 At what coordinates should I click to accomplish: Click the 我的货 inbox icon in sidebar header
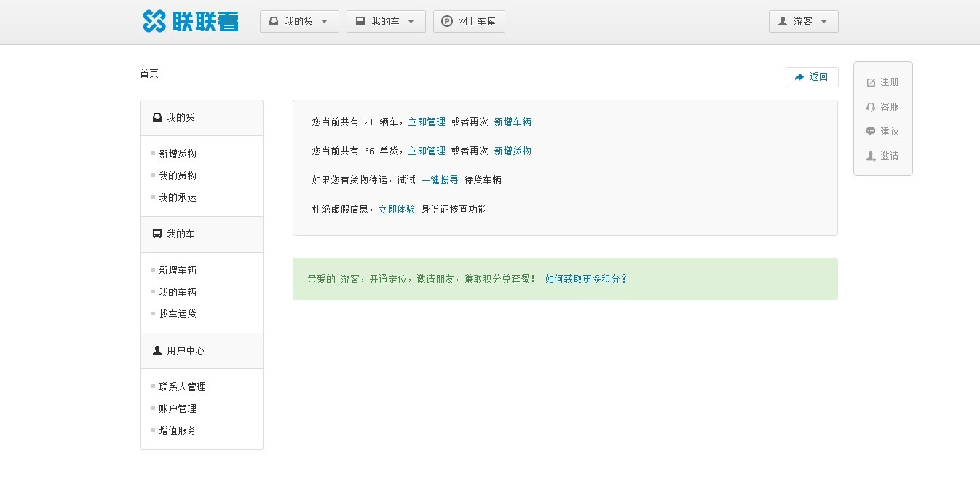click(x=157, y=117)
